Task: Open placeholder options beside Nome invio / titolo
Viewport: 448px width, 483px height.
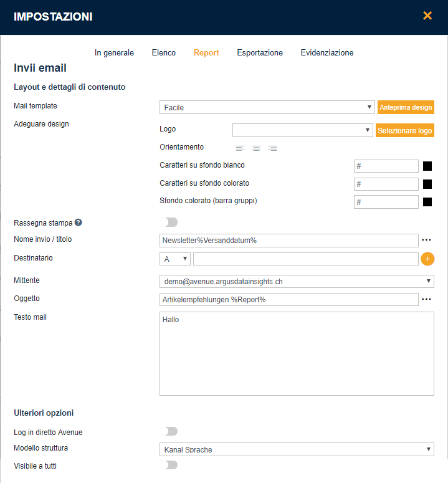Action: (x=426, y=240)
